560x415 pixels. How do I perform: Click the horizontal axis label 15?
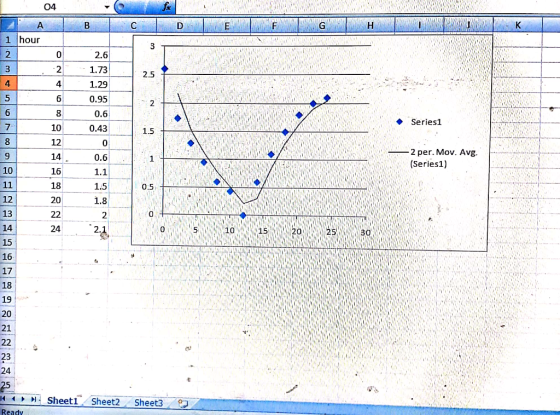point(262,231)
